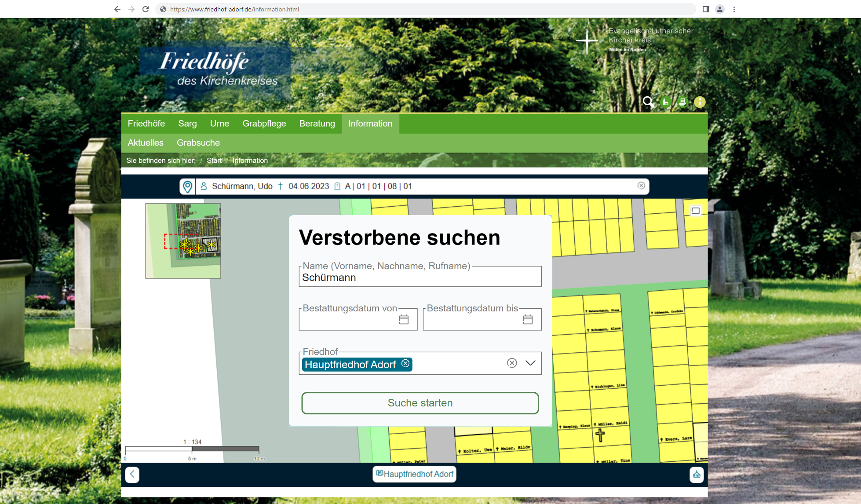The height and width of the screenshot is (504, 861).
Task: Click the Bestattungsdatum bis field
Action: point(482,319)
